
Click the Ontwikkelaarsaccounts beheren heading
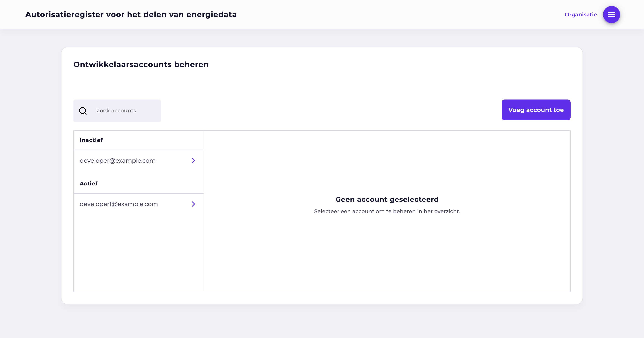coord(141,64)
